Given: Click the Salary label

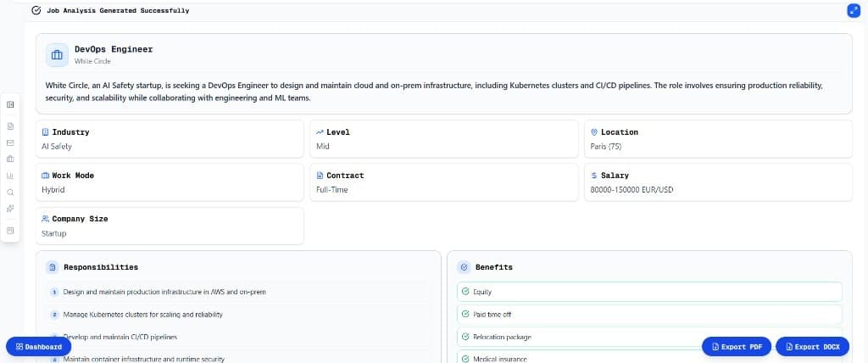Looking at the screenshot, I should (x=615, y=175).
